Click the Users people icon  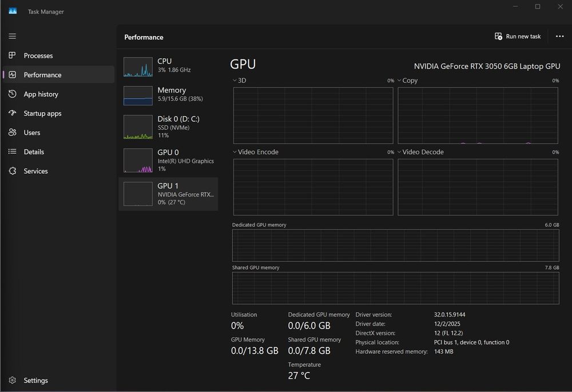(13, 132)
